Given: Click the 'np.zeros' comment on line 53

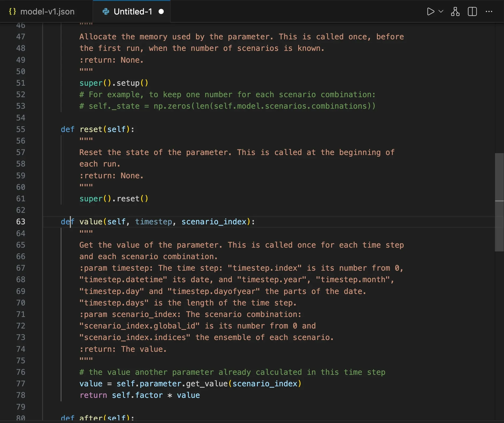Looking at the screenshot, I should (227, 106).
